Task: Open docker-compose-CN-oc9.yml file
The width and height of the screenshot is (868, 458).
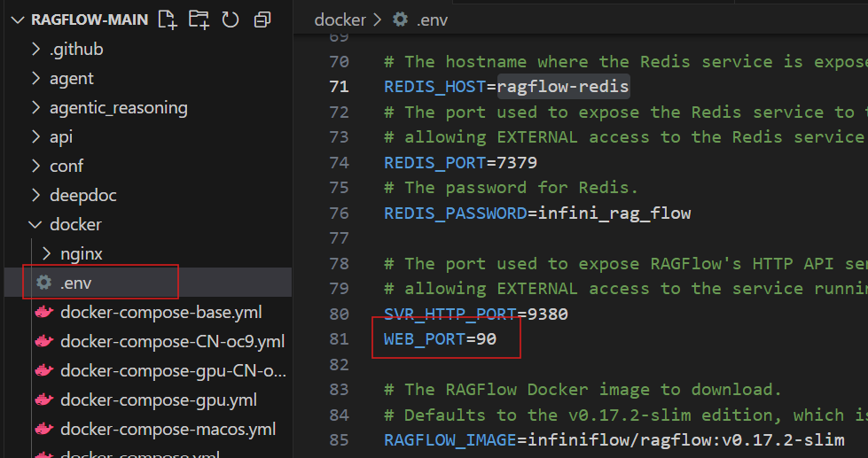Action: click(x=172, y=342)
